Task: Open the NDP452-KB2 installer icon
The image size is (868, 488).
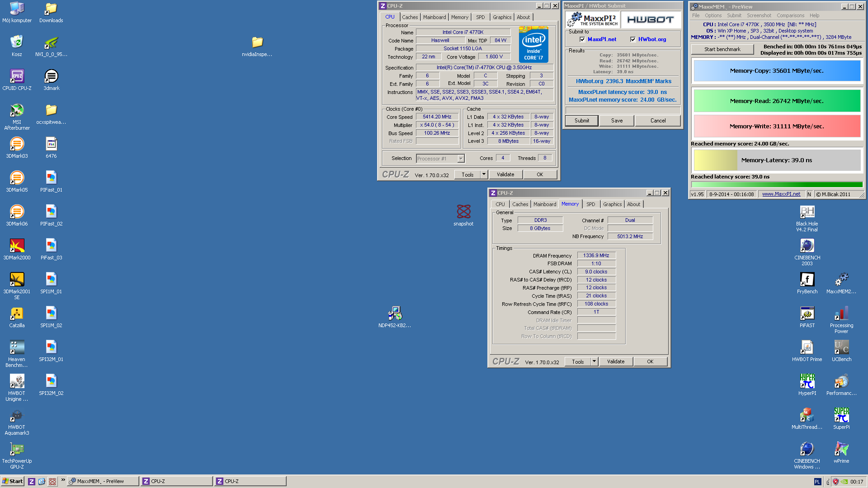Action: point(395,317)
